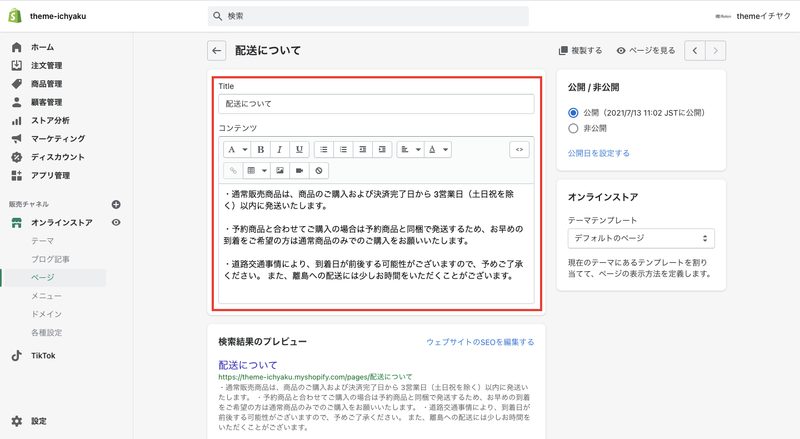The height and width of the screenshot is (439, 800).
Task: Go to previous page with chevron
Action: point(695,51)
